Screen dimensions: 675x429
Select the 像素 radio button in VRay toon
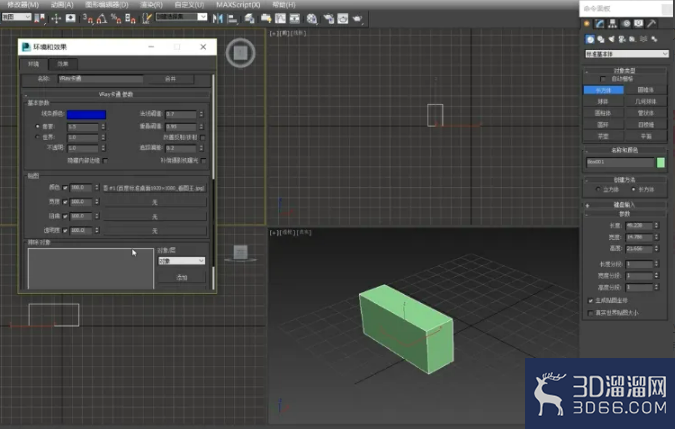point(37,127)
